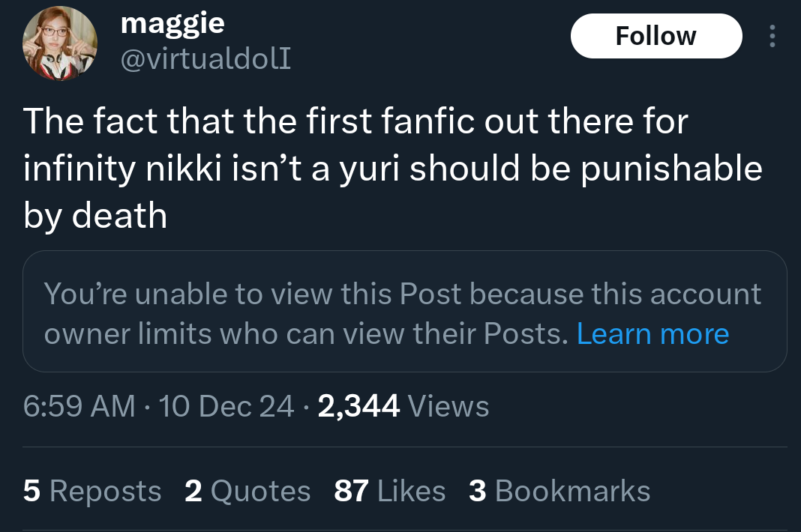Show the 2 Quotes list
Screen dimensions: 801x532
click(247, 491)
